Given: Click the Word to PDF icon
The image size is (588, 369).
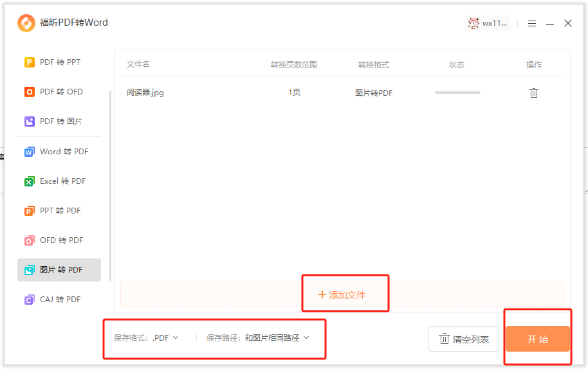Looking at the screenshot, I should [29, 152].
